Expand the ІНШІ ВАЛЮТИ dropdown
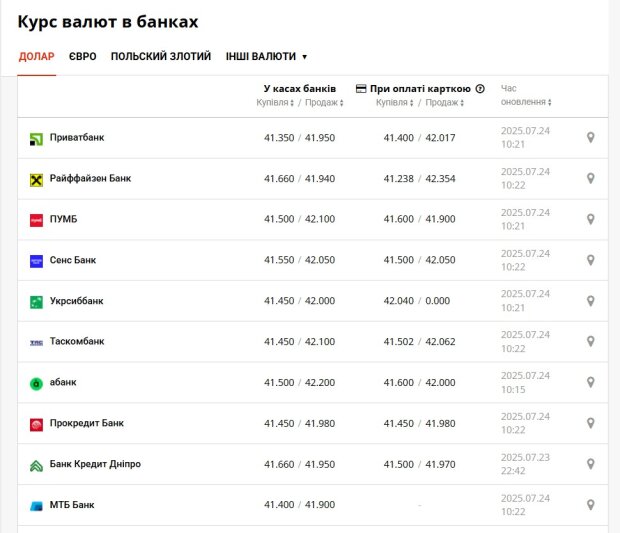 pyautogui.click(x=266, y=57)
